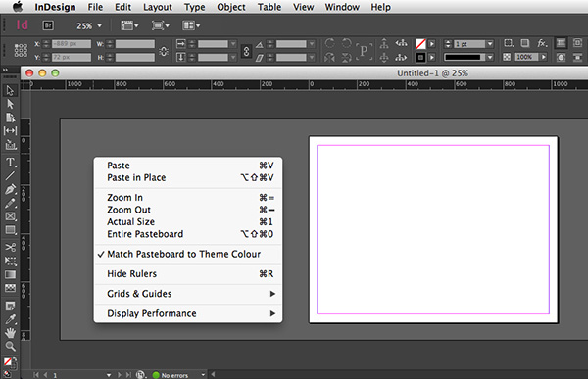Click the W width input field
Screen dimensions: 588x379
pos(135,44)
